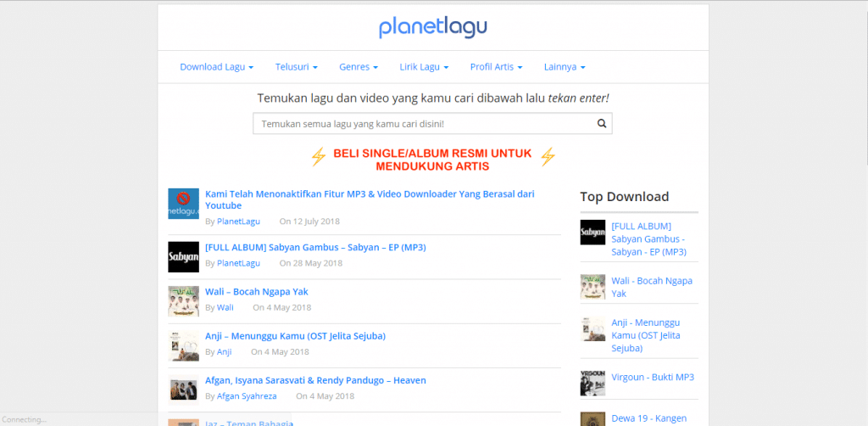Expand the Lainnya menu
868x426 pixels.
[565, 67]
